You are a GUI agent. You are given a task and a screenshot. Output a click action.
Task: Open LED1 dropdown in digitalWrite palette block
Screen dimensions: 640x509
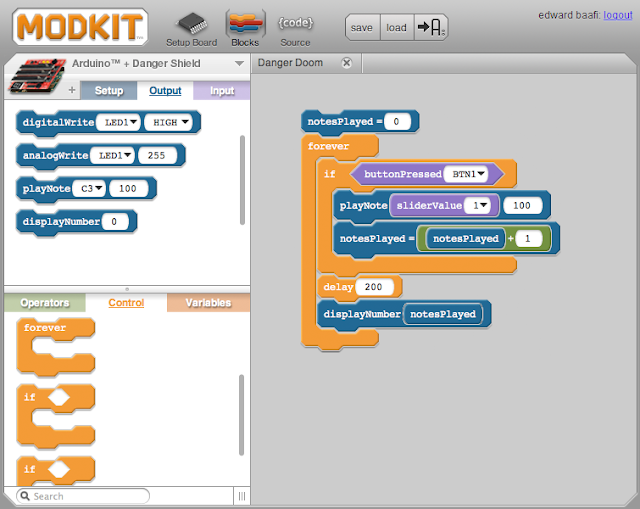[119, 122]
